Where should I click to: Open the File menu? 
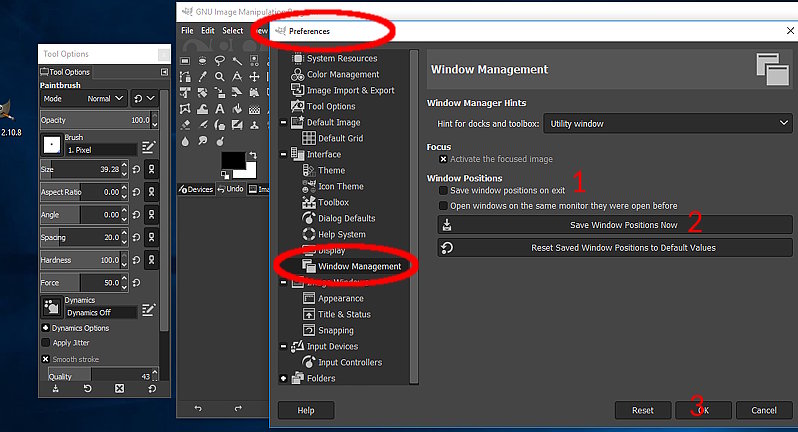pyautogui.click(x=187, y=31)
